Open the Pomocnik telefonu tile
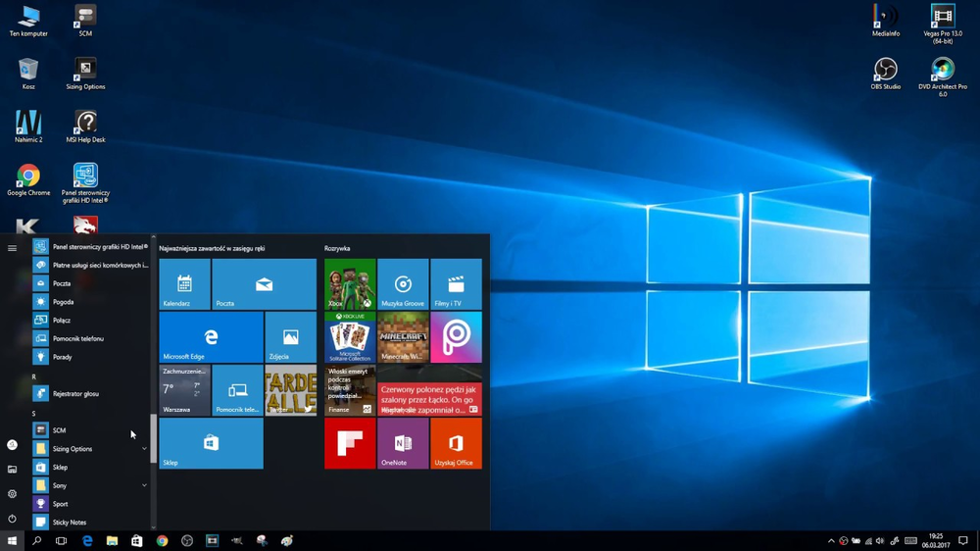This screenshot has width=980, height=551. pos(237,390)
